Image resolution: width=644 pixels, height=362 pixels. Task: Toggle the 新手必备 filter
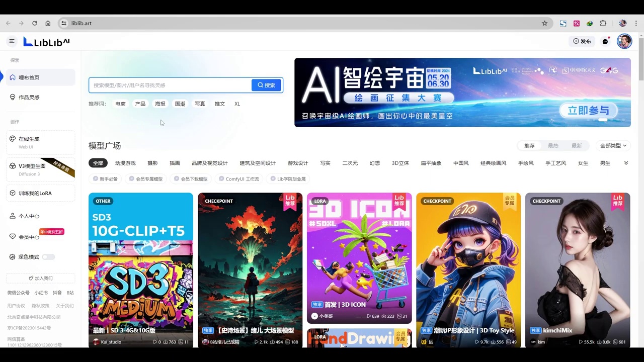tap(105, 178)
